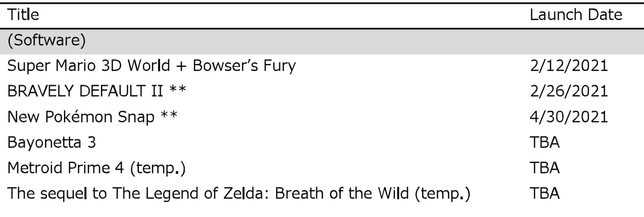
Task: Click double asterisk after BRAVELY DEFAULT II
Action: click(x=178, y=89)
